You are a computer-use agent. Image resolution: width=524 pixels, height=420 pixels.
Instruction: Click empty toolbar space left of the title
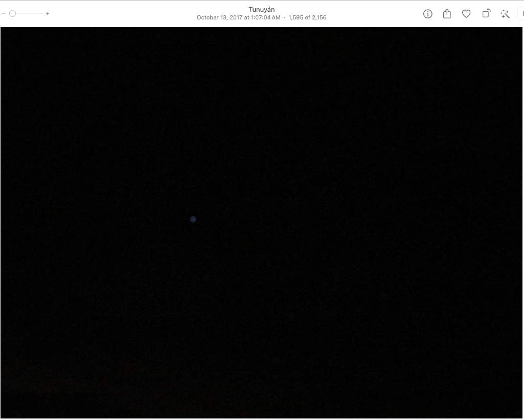pos(128,14)
